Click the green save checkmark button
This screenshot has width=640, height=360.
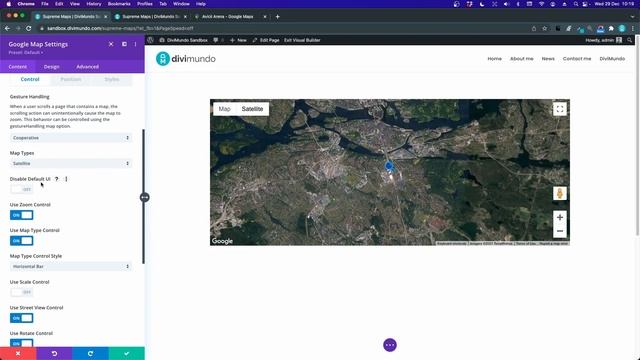[127, 353]
